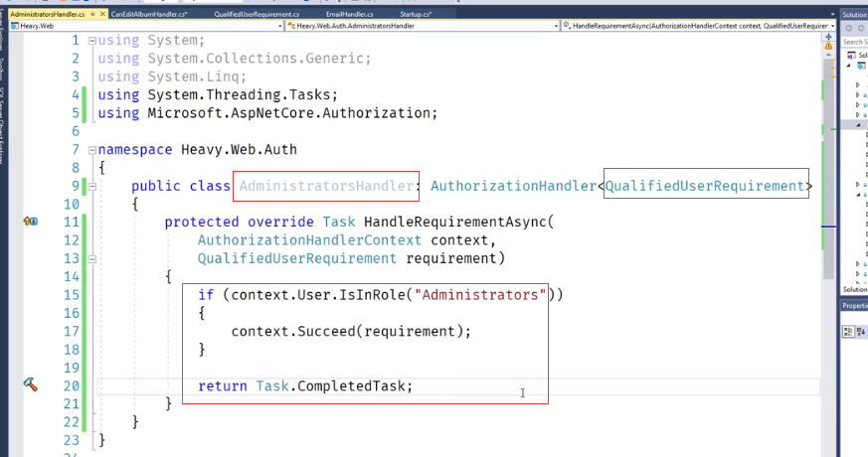Click AuthorizationHandlerContext on line 12
The height and width of the screenshot is (457, 868).
coord(309,240)
